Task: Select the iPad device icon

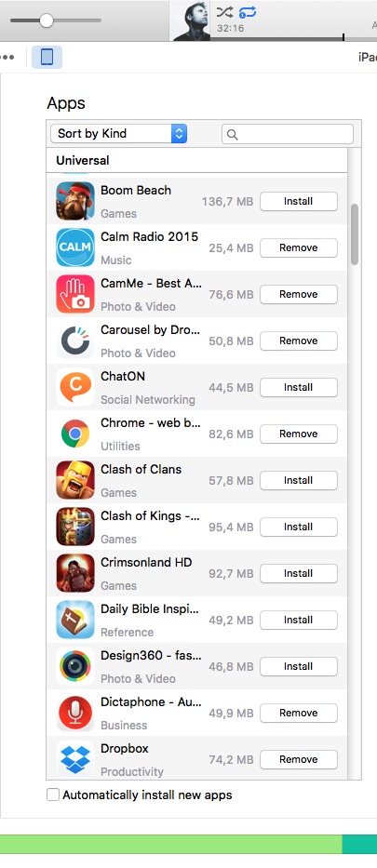Action: 47,57
